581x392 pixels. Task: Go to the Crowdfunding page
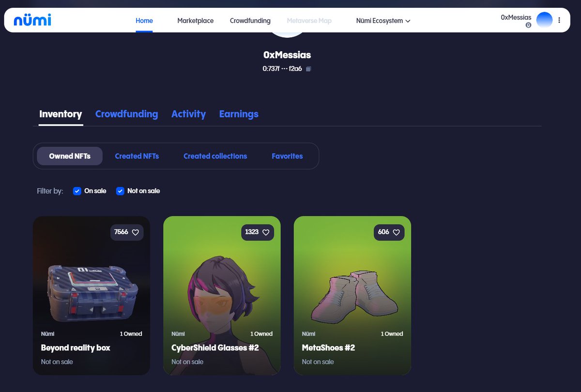(250, 21)
